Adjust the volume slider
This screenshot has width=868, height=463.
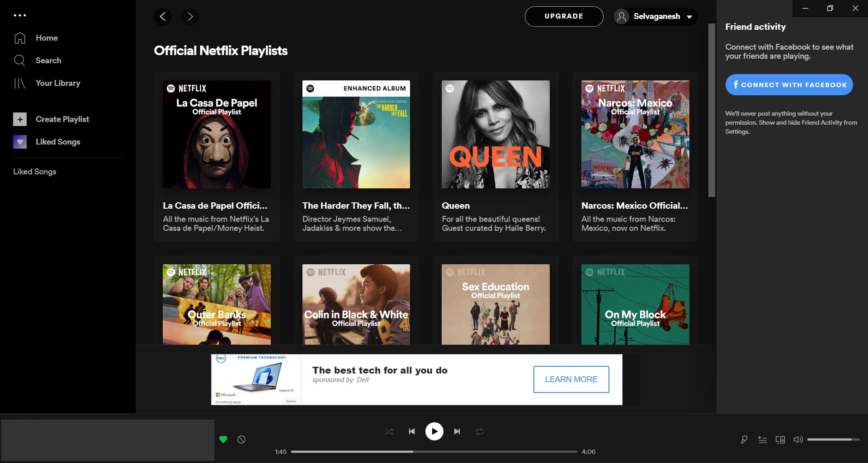pyautogui.click(x=833, y=440)
